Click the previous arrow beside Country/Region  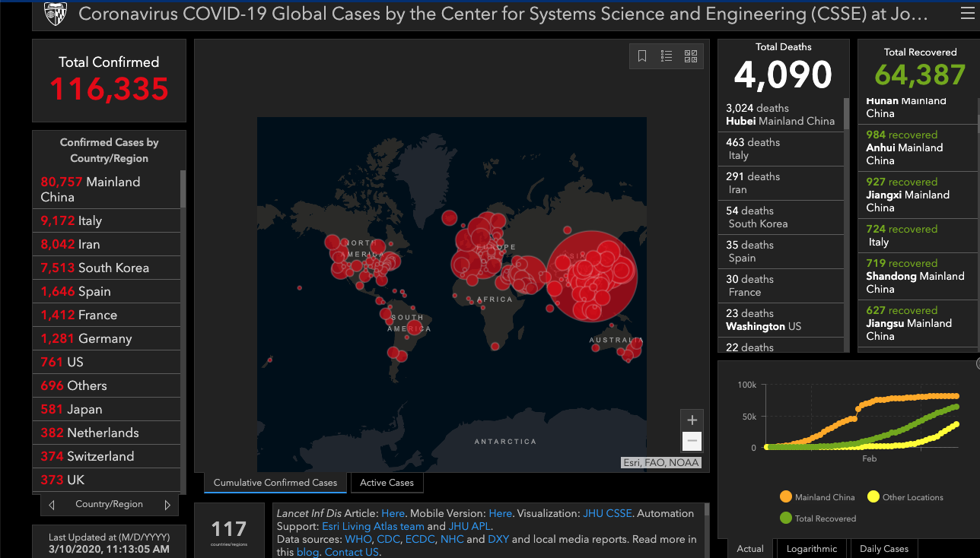click(x=52, y=505)
